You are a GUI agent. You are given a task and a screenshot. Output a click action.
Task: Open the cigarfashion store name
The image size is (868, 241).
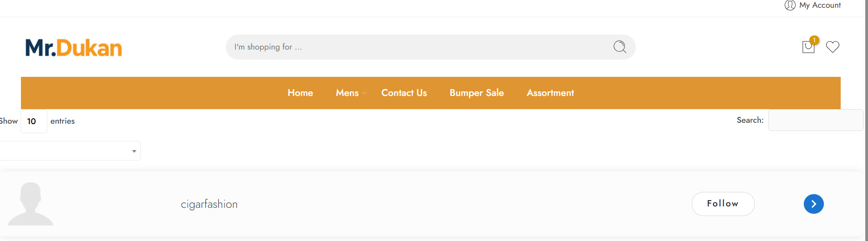pyautogui.click(x=209, y=204)
